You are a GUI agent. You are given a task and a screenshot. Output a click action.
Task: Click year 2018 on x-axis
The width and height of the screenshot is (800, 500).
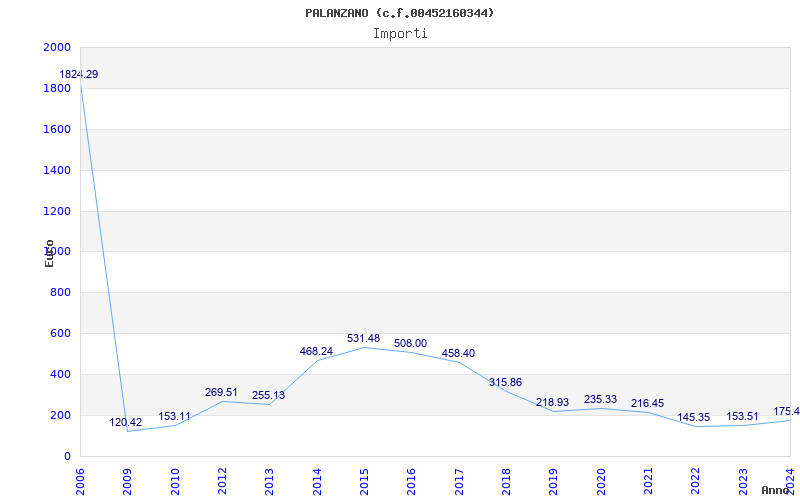click(x=506, y=482)
